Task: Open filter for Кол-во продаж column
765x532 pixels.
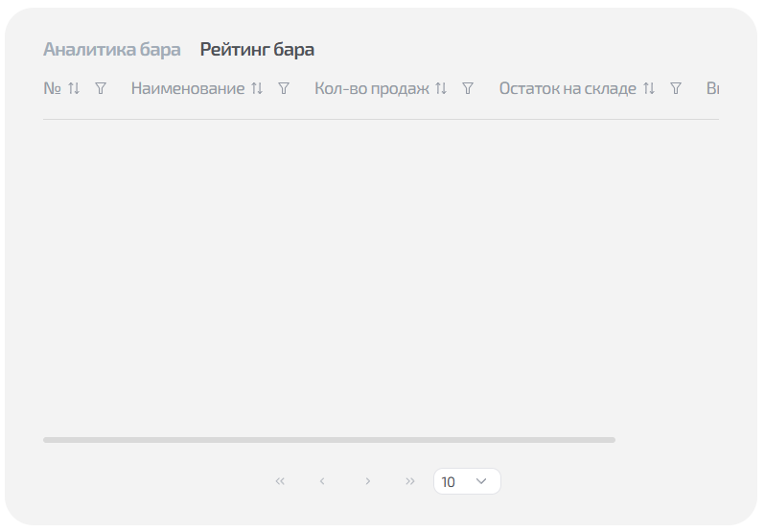Action: point(468,88)
